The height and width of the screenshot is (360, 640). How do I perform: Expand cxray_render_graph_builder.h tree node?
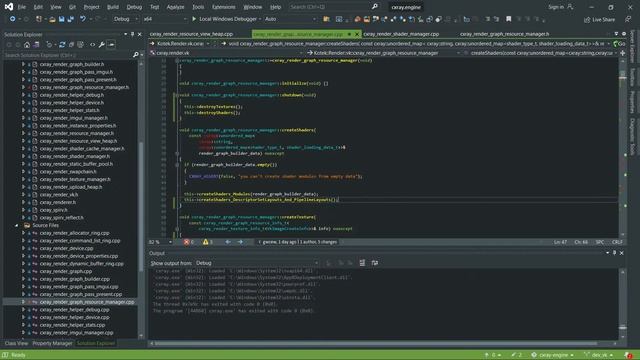(x=23, y=64)
